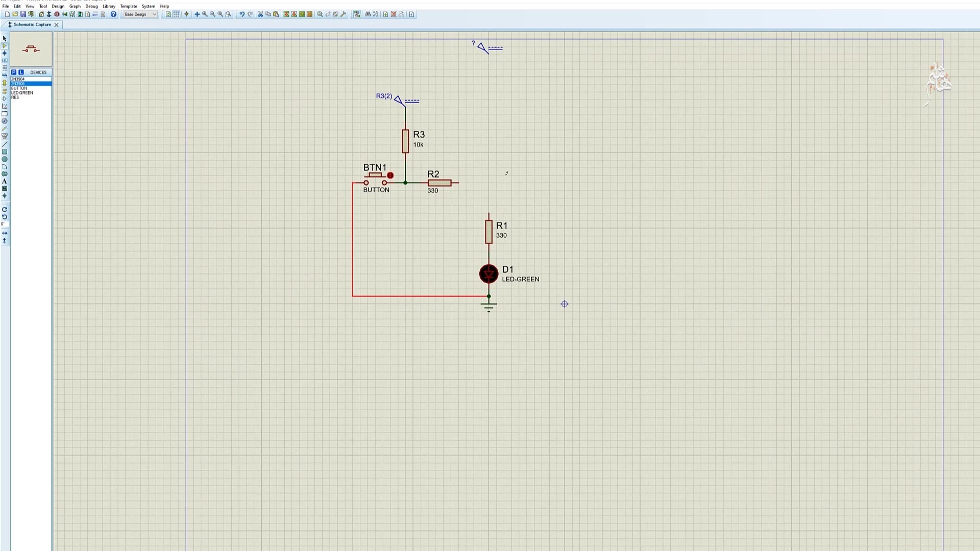
Task: Select resistor R3 10k on the schematic
Action: point(406,141)
